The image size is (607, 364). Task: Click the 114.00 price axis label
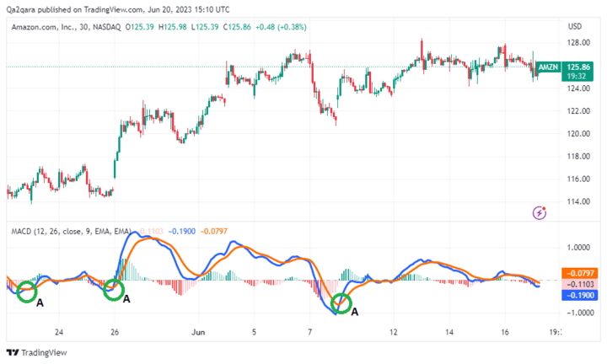pos(578,201)
